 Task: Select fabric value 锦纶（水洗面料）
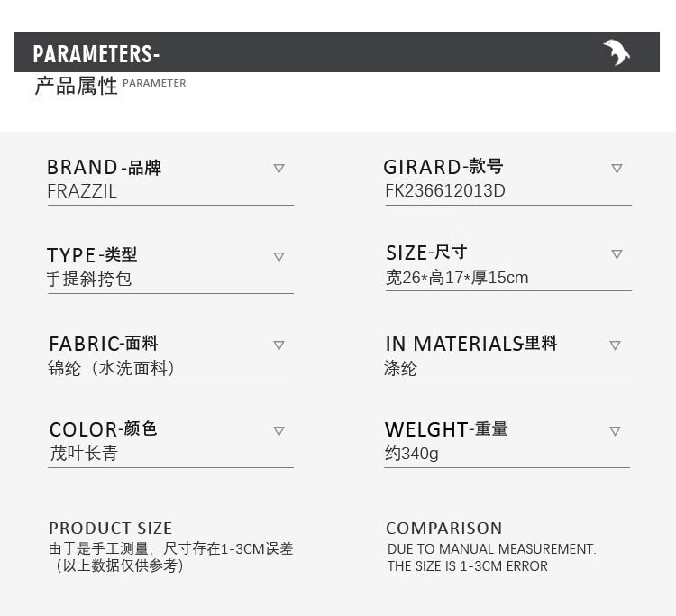point(111,368)
